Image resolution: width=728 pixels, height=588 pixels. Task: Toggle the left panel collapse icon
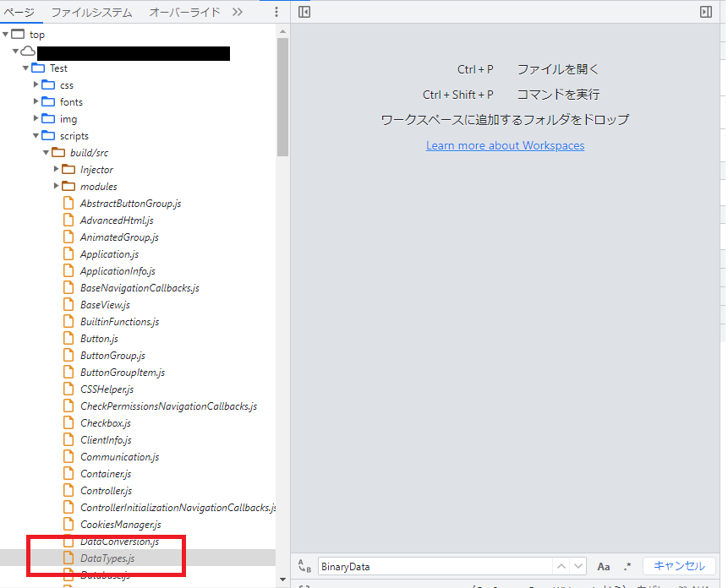click(304, 12)
